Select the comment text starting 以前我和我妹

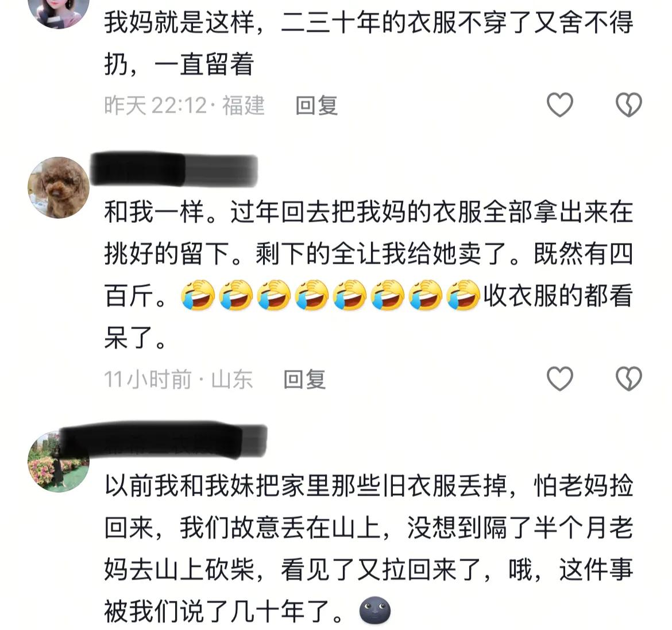point(369,548)
